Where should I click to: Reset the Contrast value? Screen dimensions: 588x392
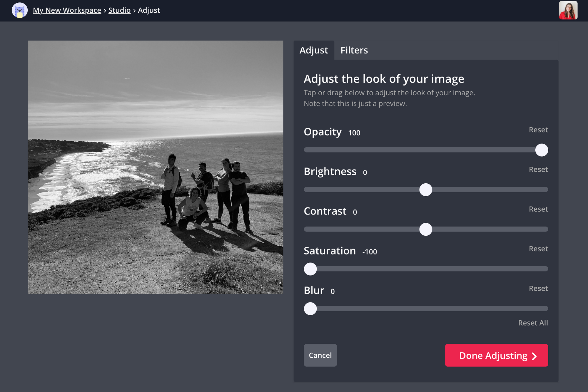pos(538,209)
